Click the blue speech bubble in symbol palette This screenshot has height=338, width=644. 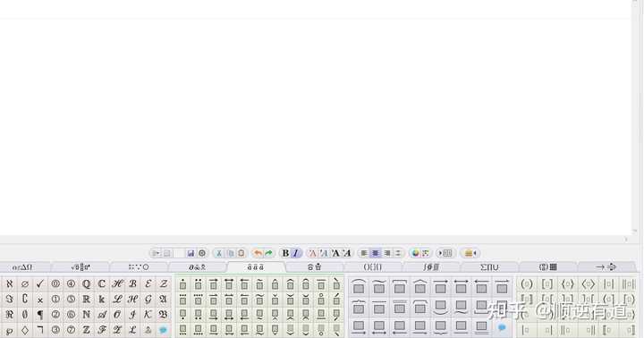(x=164, y=330)
